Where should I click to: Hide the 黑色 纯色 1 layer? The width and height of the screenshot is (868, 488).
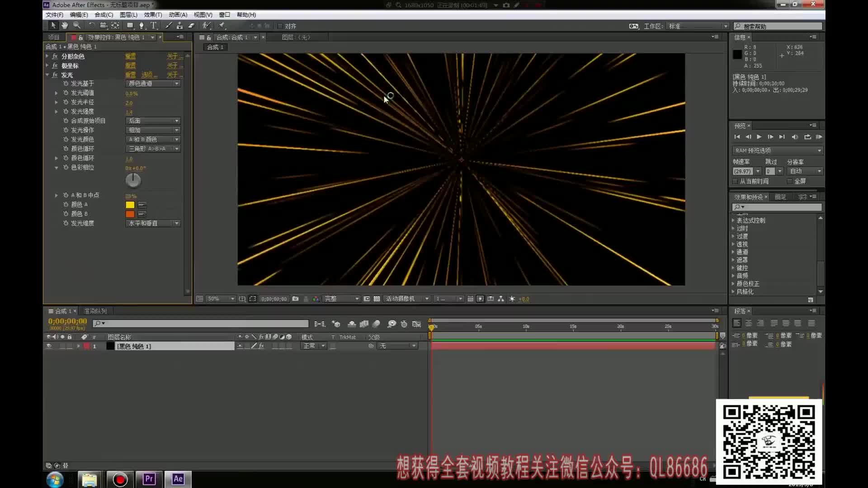[x=49, y=346]
